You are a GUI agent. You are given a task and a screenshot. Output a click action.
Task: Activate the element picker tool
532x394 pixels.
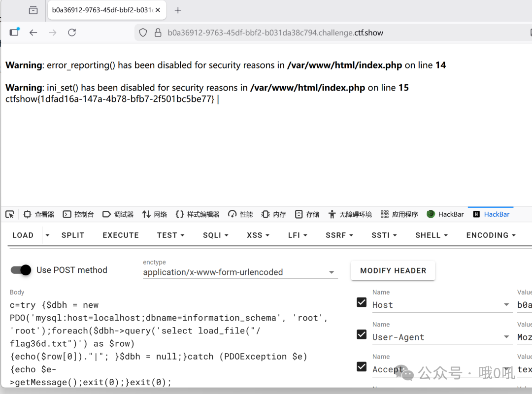click(10, 214)
